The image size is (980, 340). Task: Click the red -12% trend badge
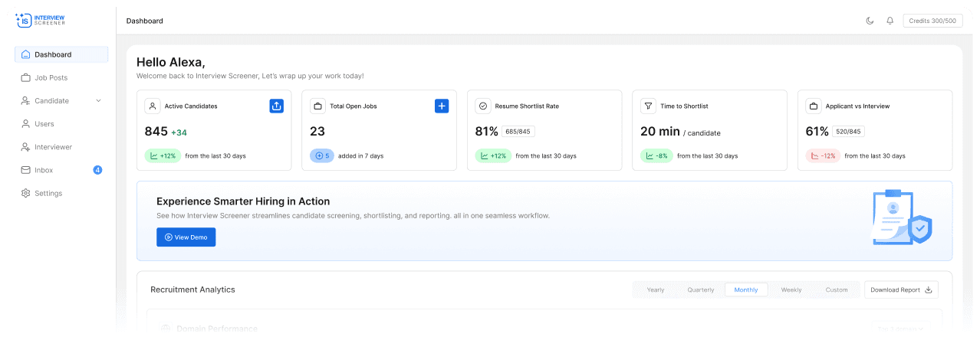823,155
